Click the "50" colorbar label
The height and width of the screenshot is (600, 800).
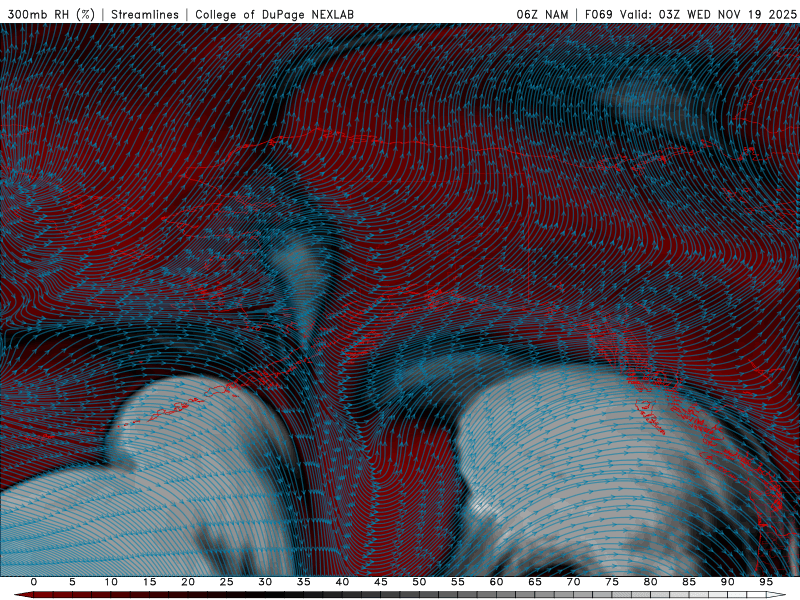pyautogui.click(x=419, y=582)
